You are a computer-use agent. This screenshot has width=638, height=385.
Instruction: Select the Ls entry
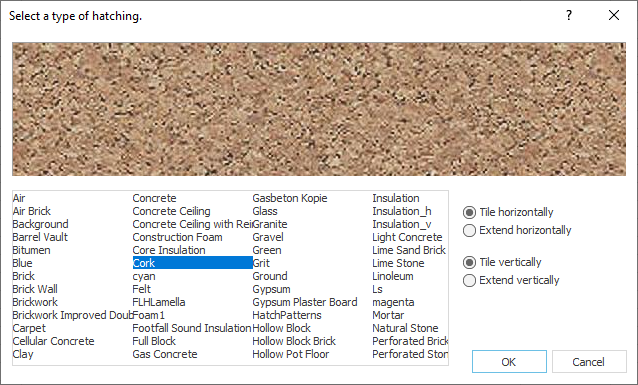(378, 289)
